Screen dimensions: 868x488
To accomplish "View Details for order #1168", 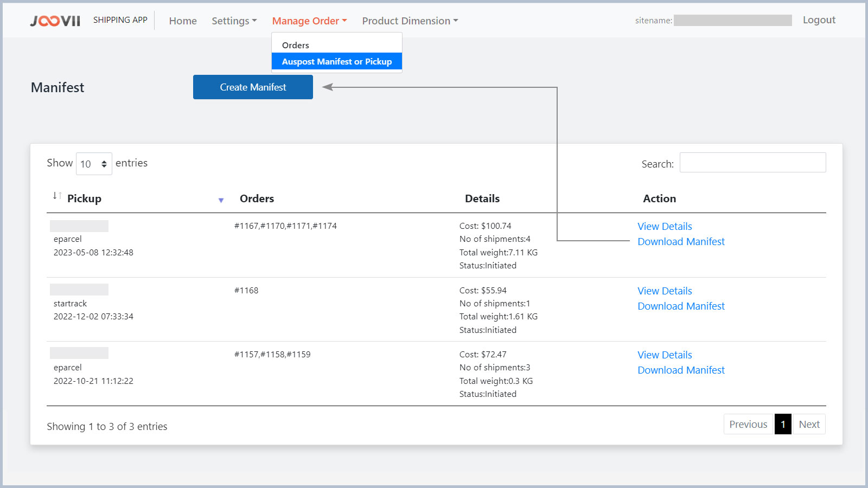I will click(x=665, y=291).
